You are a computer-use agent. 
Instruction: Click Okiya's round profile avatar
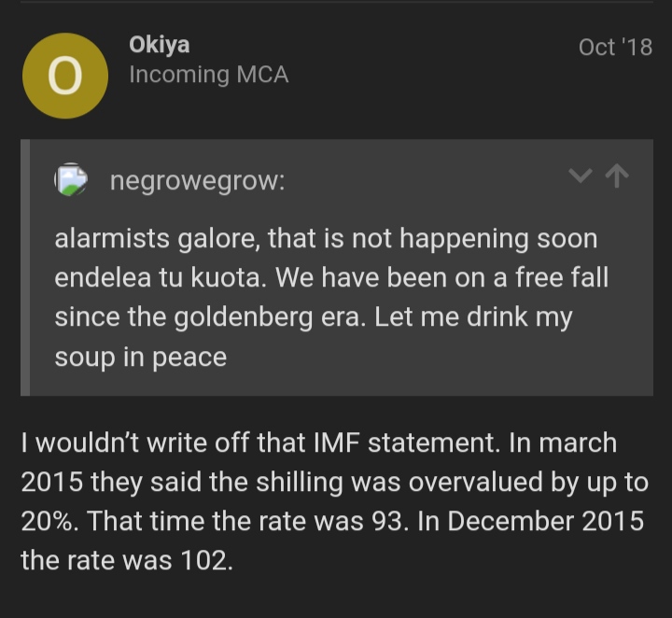coord(64,76)
